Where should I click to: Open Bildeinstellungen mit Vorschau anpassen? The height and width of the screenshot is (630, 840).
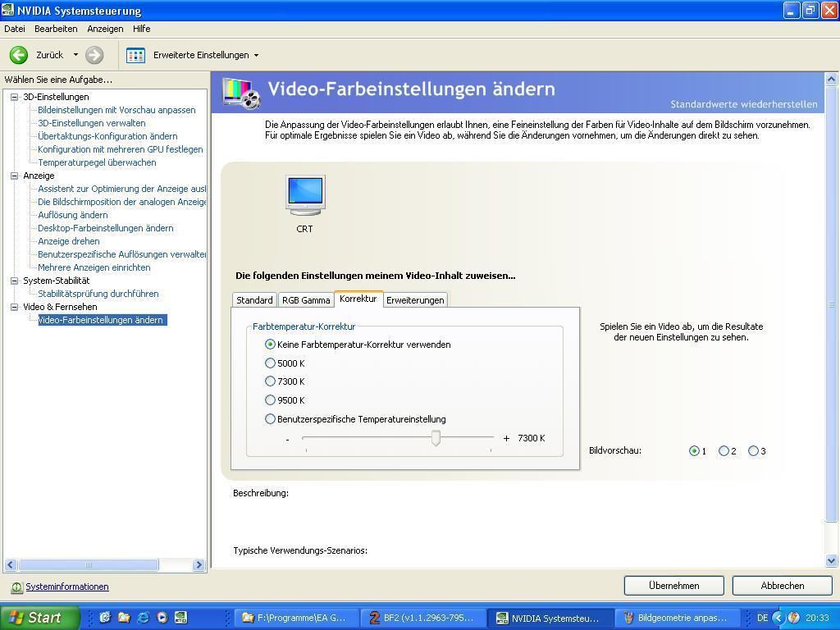click(116, 110)
